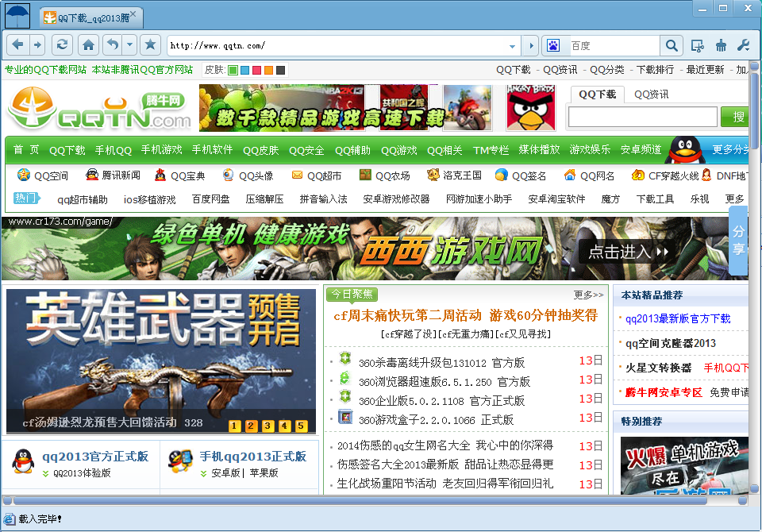Click the green 搜 search button

coord(735,117)
